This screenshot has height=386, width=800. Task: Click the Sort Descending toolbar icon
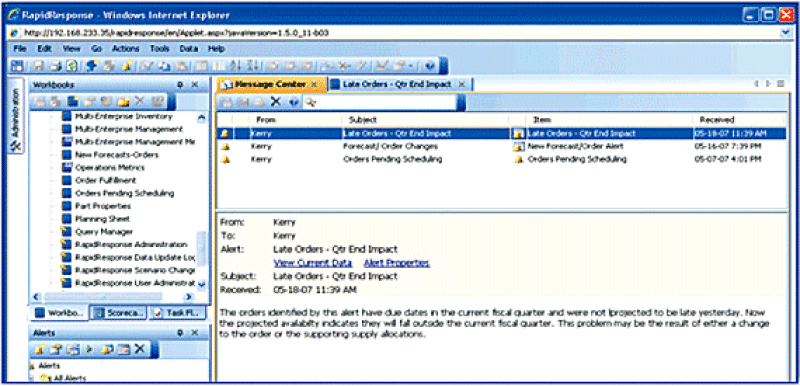coord(254,66)
